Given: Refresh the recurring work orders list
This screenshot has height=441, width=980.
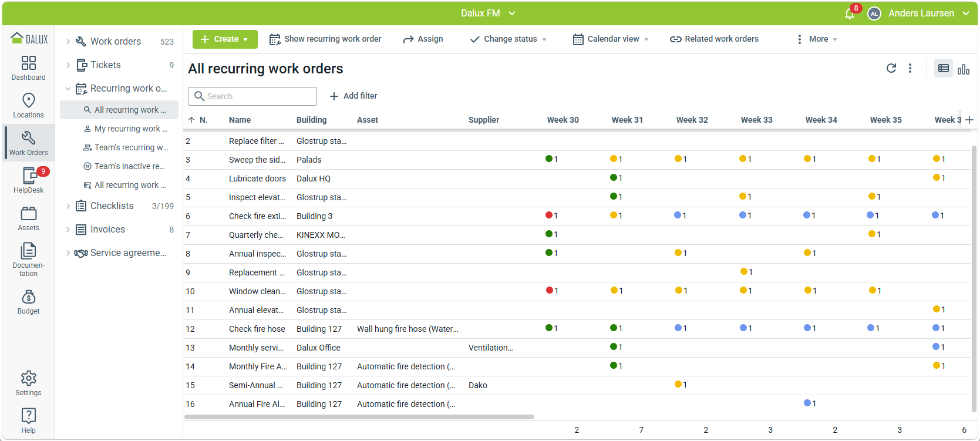Looking at the screenshot, I should tap(891, 68).
